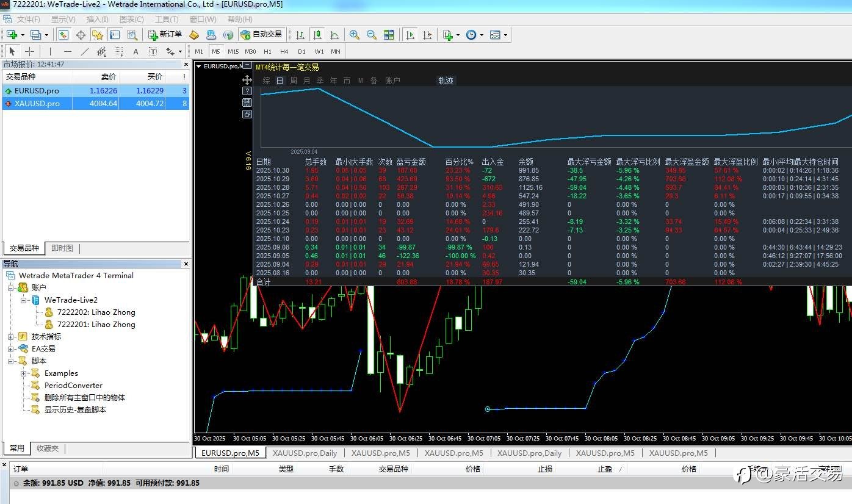This screenshot has width=852, height=504.
Task: Switch to the H4 timeframe
Action: [284, 51]
